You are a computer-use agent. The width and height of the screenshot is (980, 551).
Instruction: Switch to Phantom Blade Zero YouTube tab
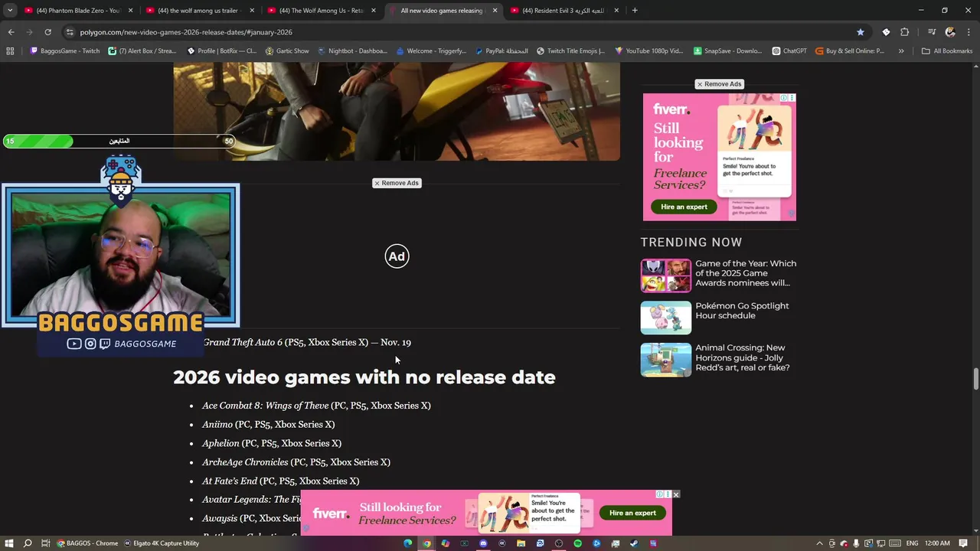point(78,11)
